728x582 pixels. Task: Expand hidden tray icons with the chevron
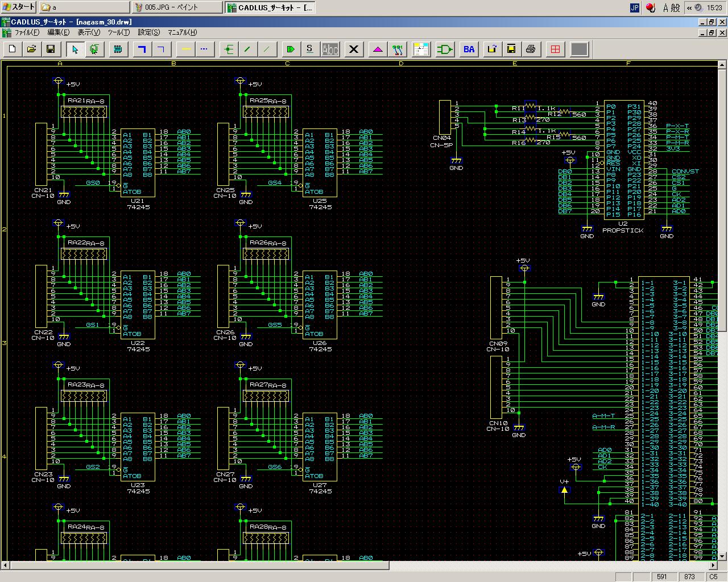(x=689, y=7)
